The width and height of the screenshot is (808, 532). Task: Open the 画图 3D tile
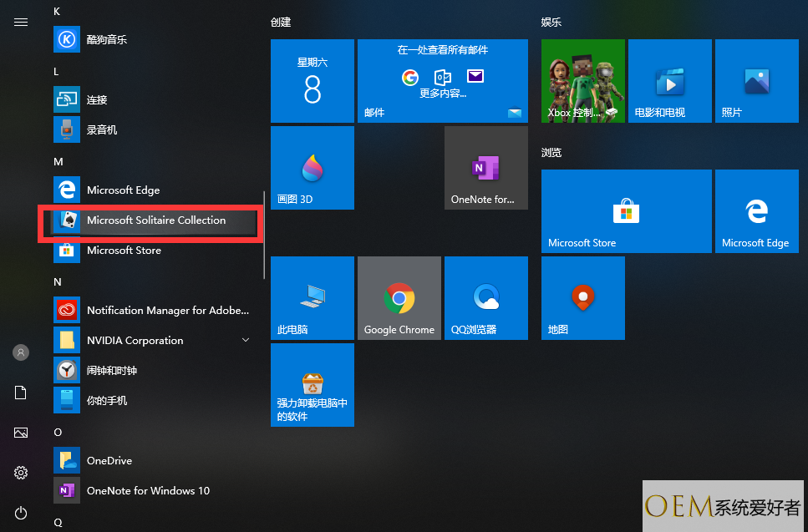pyautogui.click(x=313, y=168)
